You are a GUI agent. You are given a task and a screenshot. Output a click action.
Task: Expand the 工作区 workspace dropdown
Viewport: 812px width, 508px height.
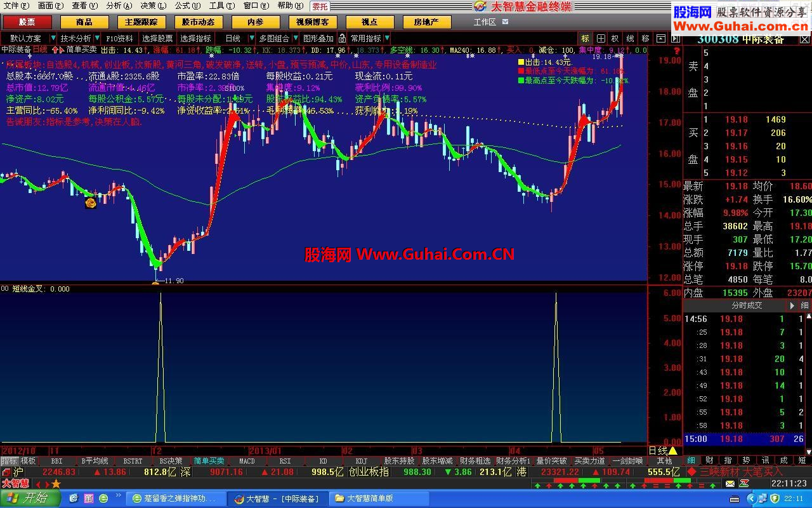(506, 22)
